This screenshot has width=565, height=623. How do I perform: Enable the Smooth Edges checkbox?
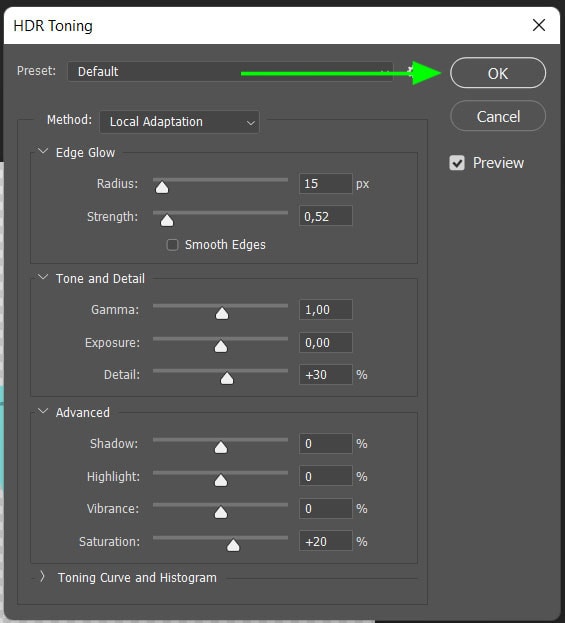click(172, 245)
